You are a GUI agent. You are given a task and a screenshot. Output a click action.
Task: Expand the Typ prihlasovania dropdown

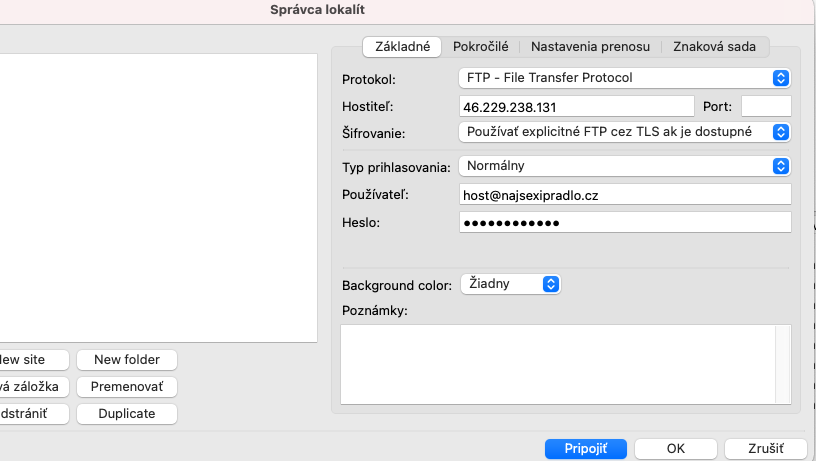[625, 165]
